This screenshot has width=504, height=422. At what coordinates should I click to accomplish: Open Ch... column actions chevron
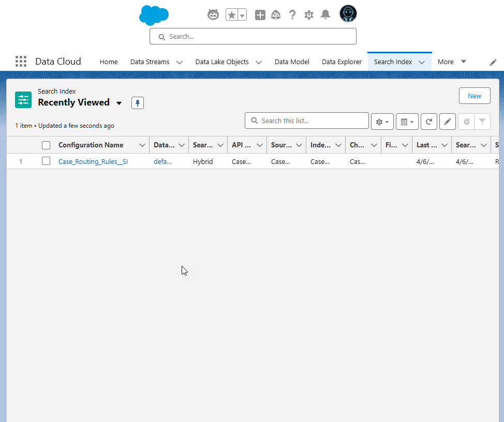(x=374, y=145)
